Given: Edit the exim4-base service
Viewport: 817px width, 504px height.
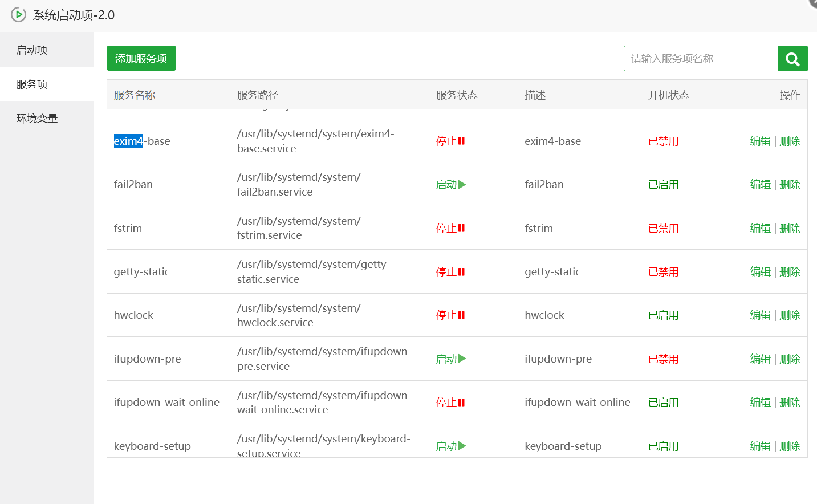Looking at the screenshot, I should coord(760,141).
